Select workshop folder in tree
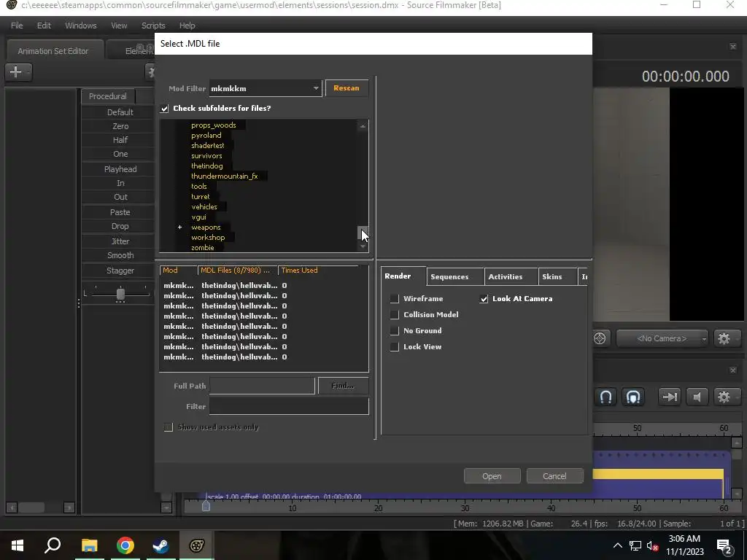747x560 pixels. (x=208, y=237)
